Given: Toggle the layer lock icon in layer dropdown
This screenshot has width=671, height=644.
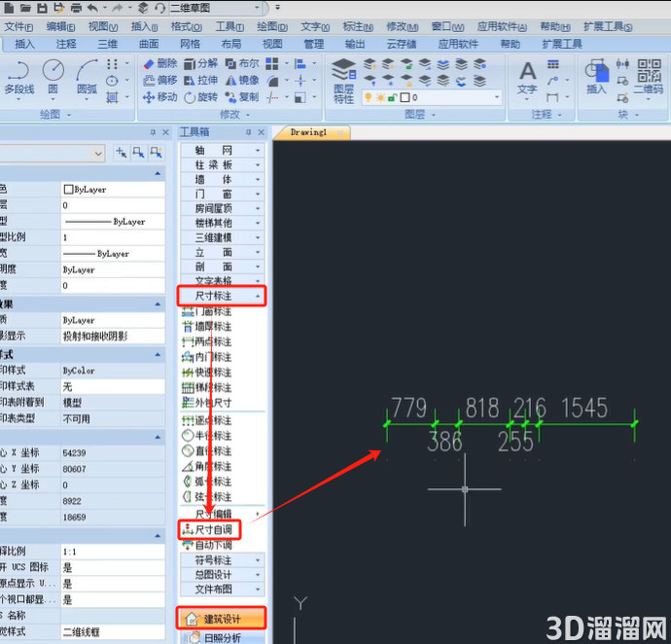Looking at the screenshot, I should (x=392, y=97).
